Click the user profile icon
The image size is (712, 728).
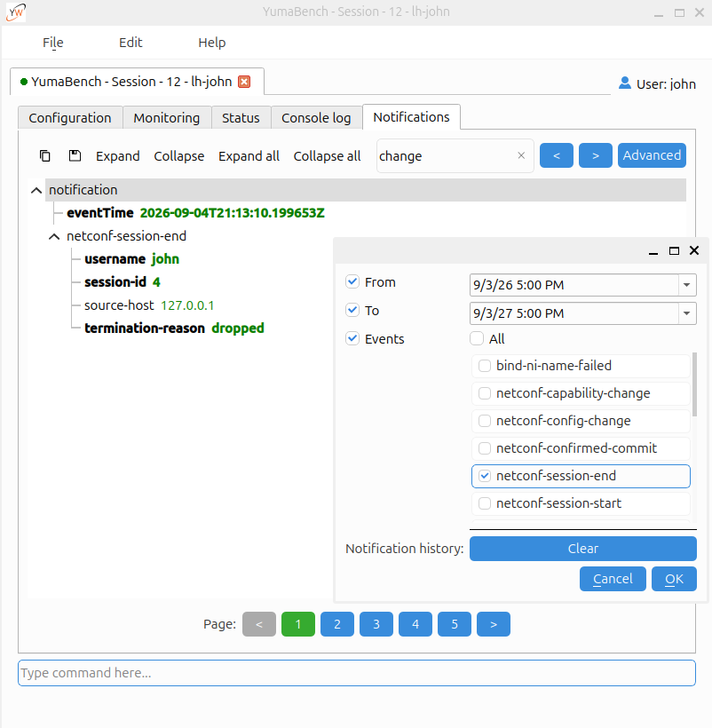(x=625, y=83)
